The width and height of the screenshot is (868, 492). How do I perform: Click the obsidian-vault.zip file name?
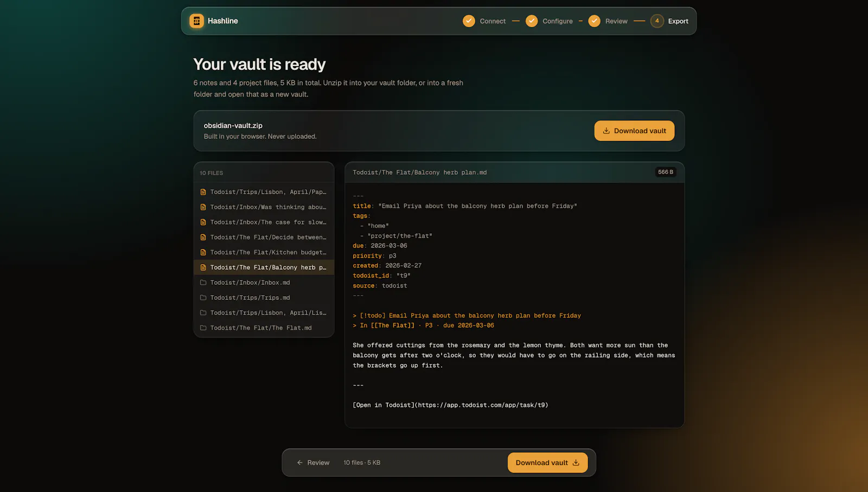pos(233,125)
